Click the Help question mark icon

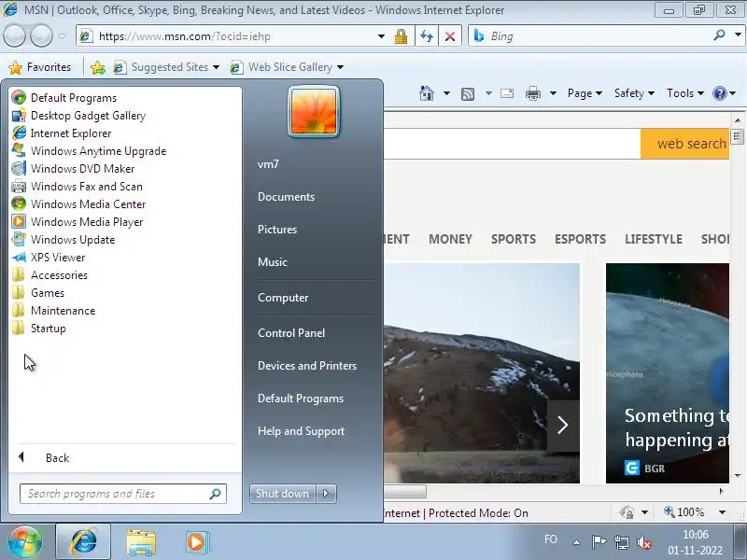(719, 93)
